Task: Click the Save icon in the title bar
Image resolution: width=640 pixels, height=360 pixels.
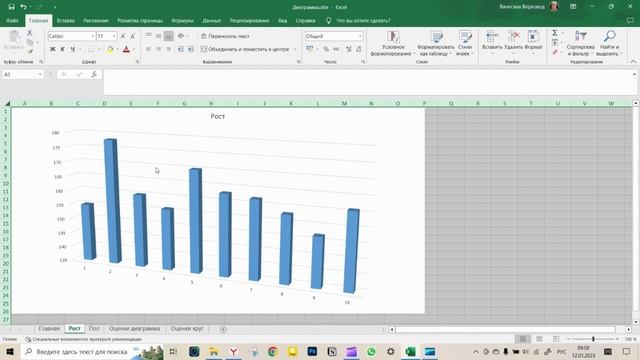Action: point(11,7)
